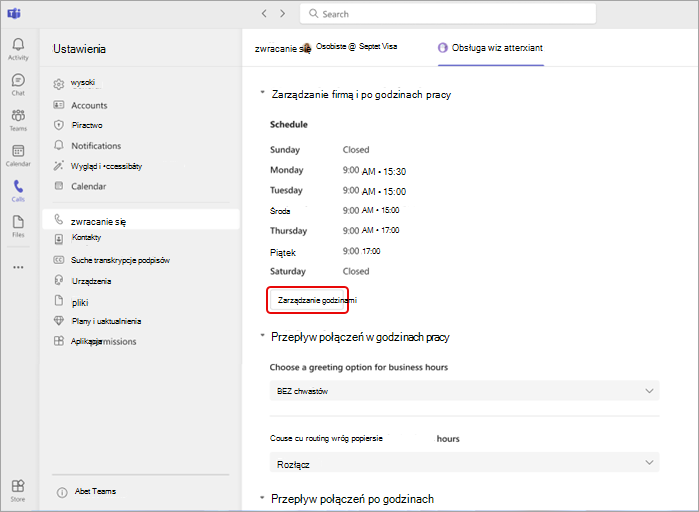The image size is (699, 512).
Task: Click the headset icon for Urządzenia
Action: click(59, 280)
